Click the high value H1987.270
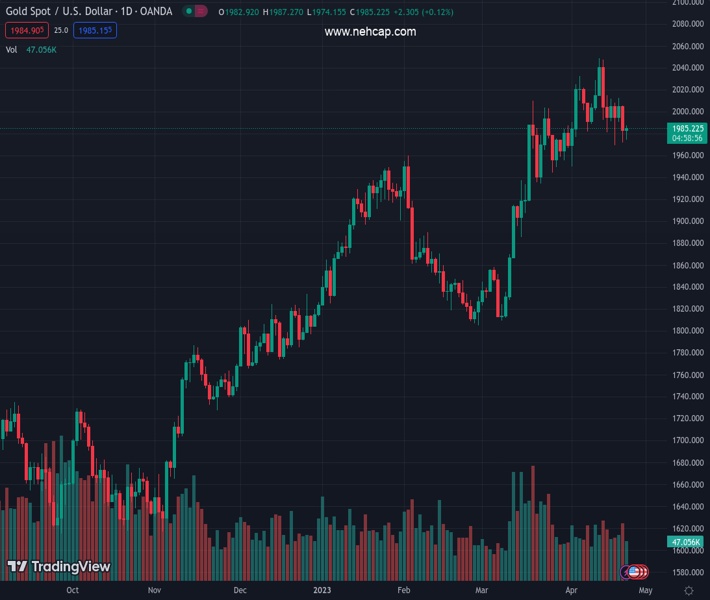The height and width of the screenshot is (600, 710). 283,12
